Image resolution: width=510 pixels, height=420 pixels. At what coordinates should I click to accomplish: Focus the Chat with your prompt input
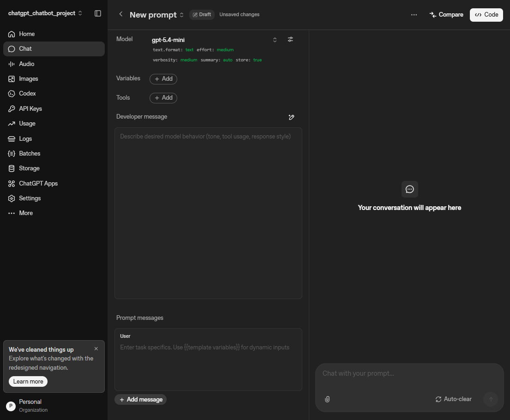pos(409,373)
